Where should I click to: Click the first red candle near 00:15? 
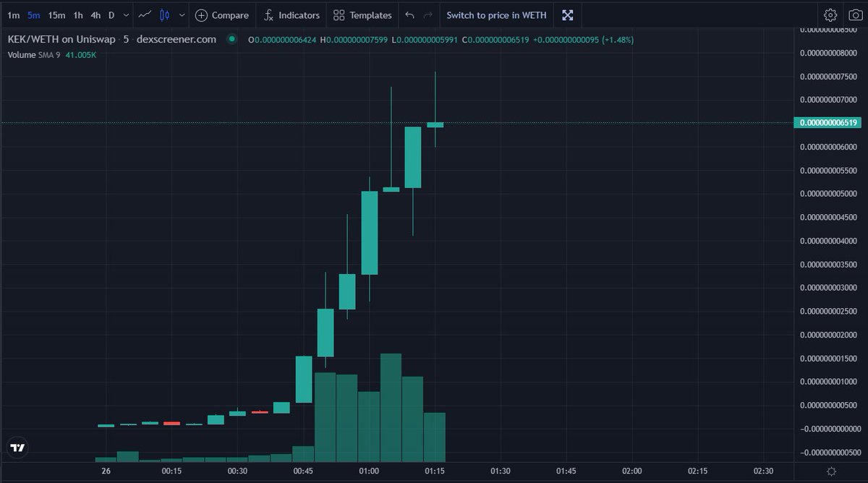coord(171,423)
